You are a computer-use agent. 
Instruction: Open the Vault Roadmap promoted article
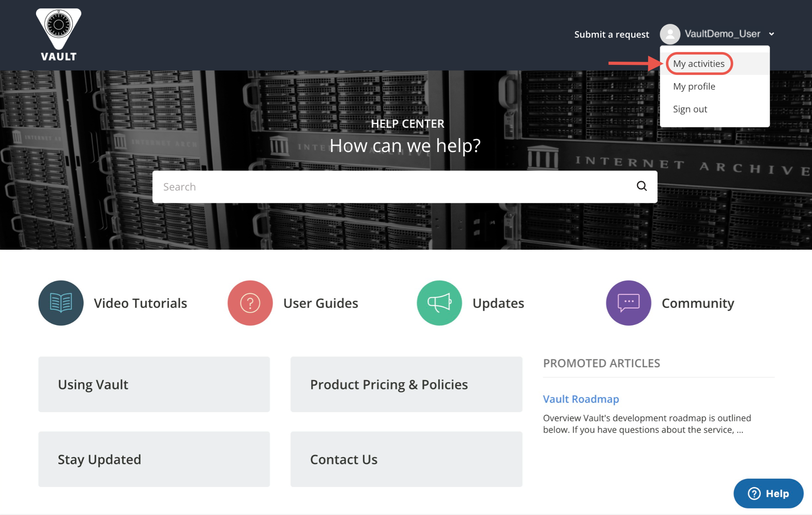pyautogui.click(x=581, y=399)
